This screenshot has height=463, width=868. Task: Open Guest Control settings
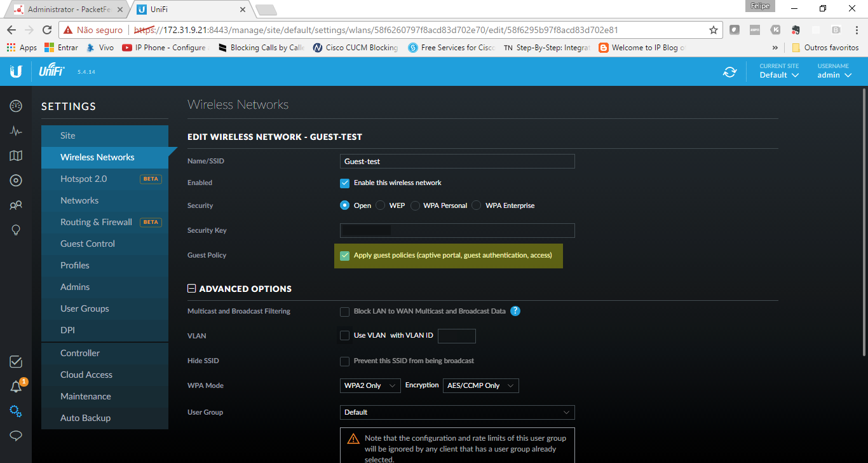coord(105,244)
